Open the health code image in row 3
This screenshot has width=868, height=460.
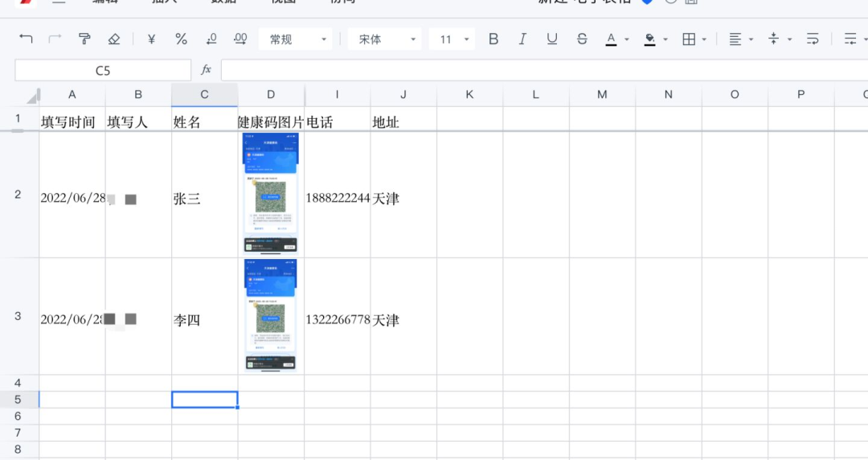(271, 315)
